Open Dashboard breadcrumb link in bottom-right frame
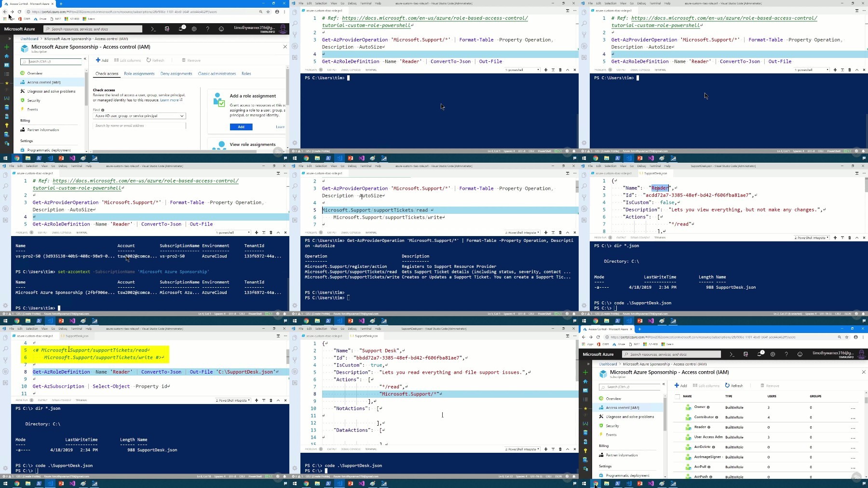This screenshot has width=868, height=488. tap(608, 364)
